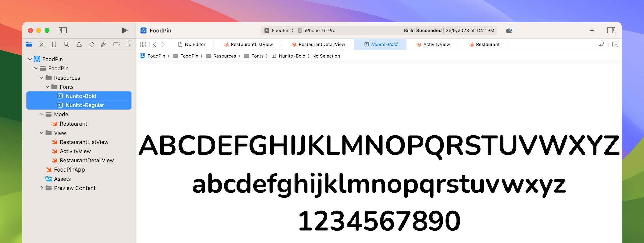Collapse the Fonts folder
The image size is (644, 243).
(x=47, y=87)
